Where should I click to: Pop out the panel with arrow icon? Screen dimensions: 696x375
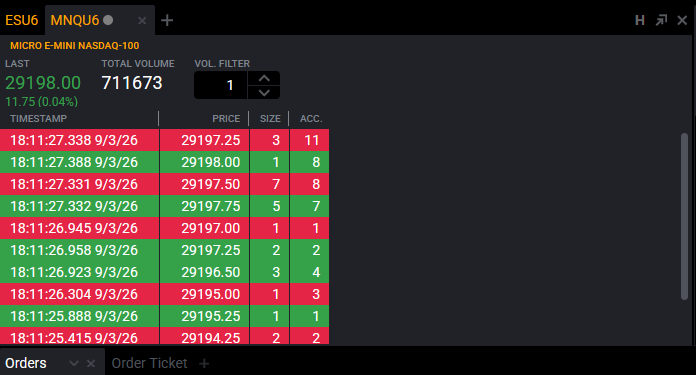pos(661,20)
